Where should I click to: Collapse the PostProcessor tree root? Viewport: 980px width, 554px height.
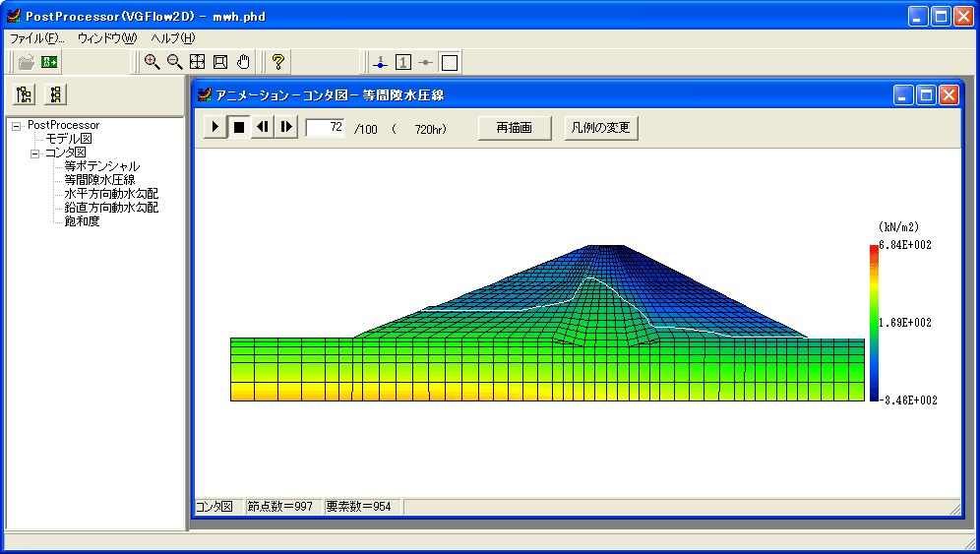coord(17,126)
